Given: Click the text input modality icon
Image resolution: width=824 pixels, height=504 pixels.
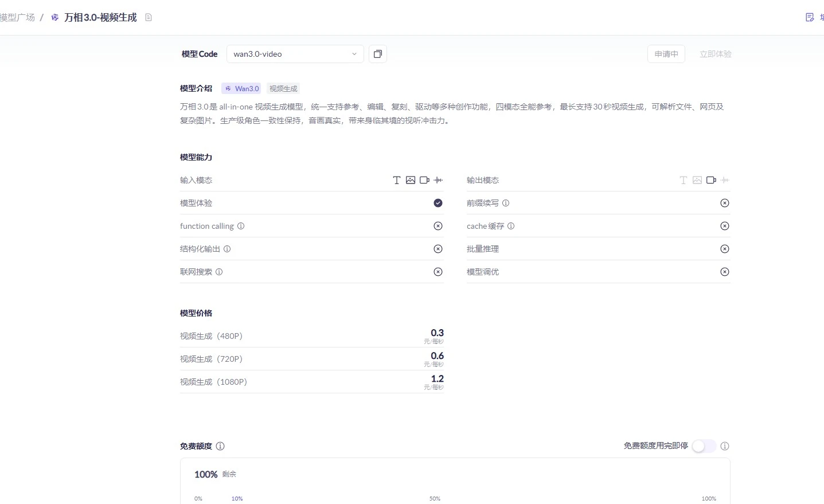Looking at the screenshot, I should point(397,180).
